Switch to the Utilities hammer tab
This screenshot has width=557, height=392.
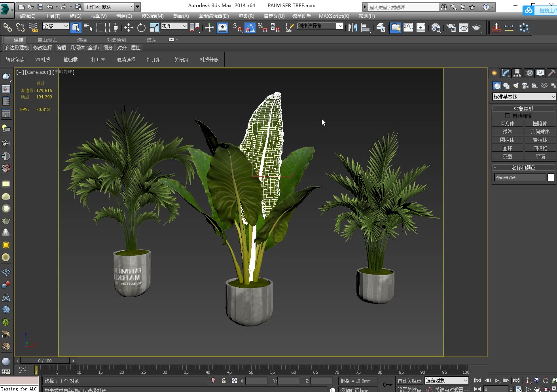(551, 73)
